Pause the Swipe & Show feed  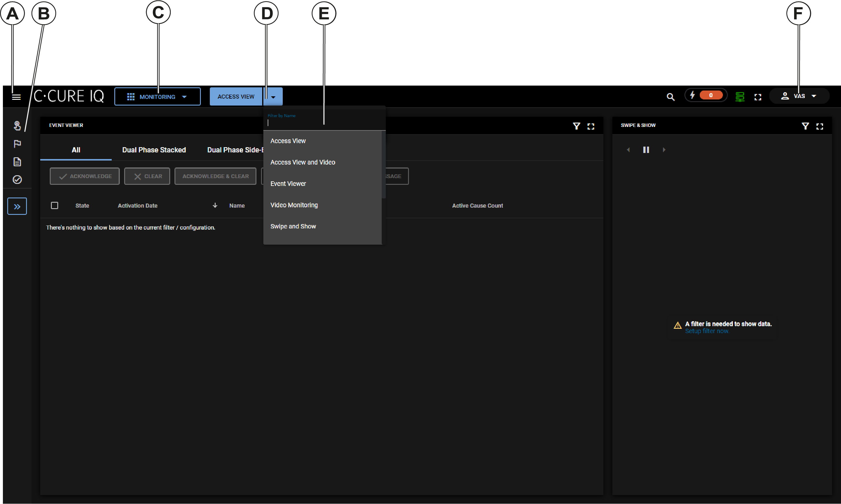coord(646,150)
